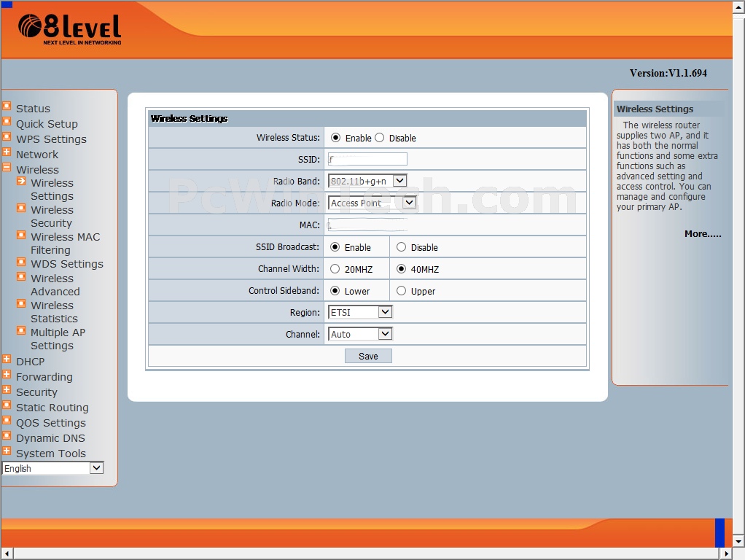Select Disable for Wireless Status

[379, 138]
